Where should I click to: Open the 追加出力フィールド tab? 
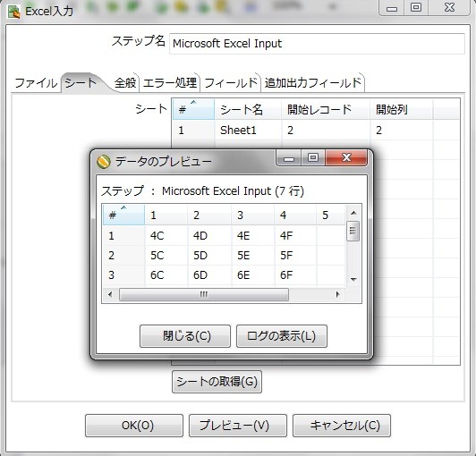click(313, 82)
